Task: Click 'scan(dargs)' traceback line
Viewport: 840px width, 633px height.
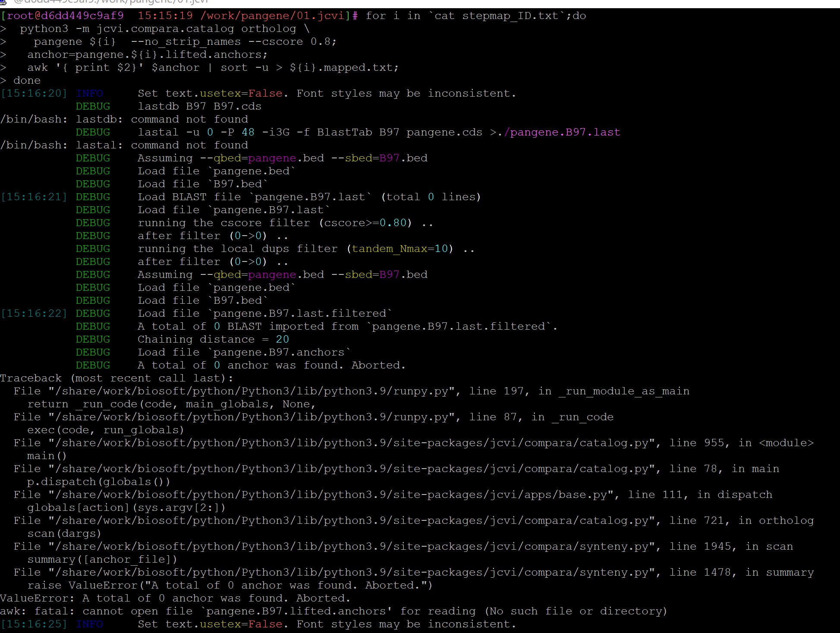Action: [64, 534]
